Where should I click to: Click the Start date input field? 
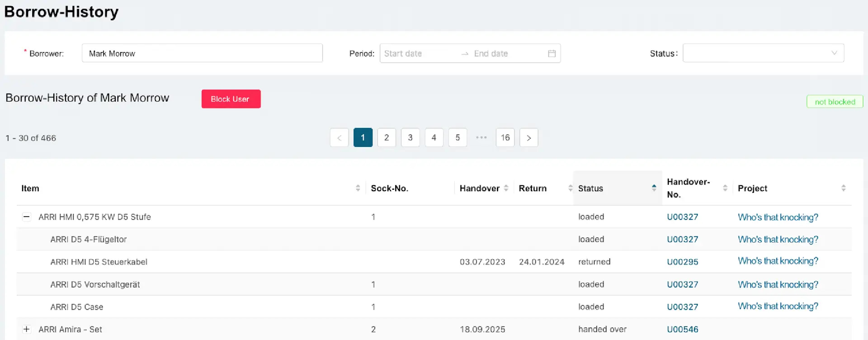click(x=418, y=53)
